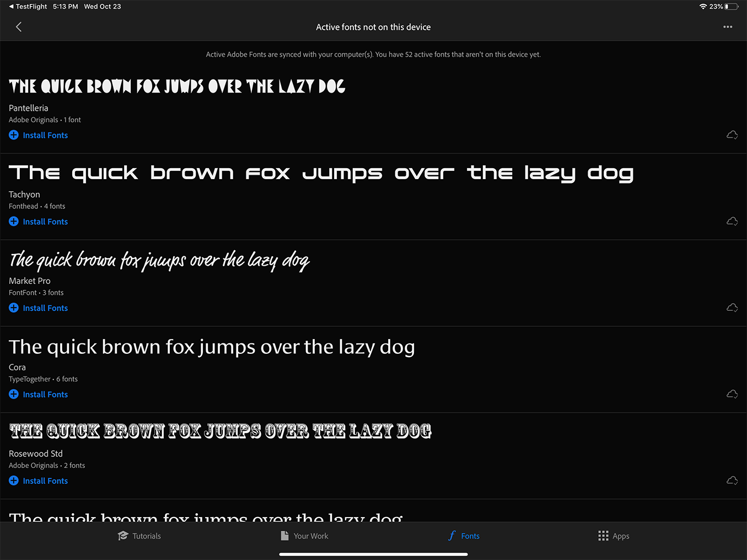Click the 'Active fonts not on this device' title
Viewport: 747px width, 560px height.
tap(373, 27)
